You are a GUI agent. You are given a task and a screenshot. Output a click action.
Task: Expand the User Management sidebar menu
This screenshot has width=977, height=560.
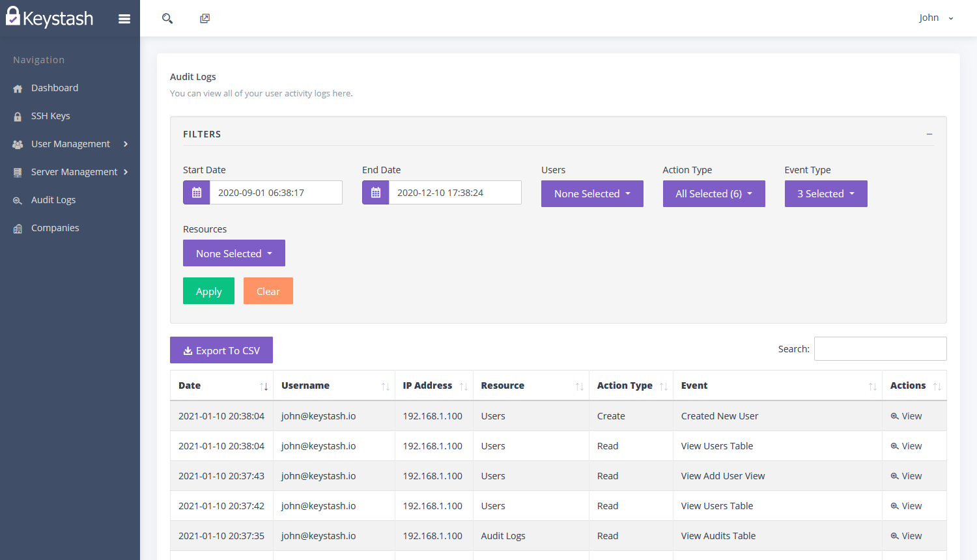[70, 143]
